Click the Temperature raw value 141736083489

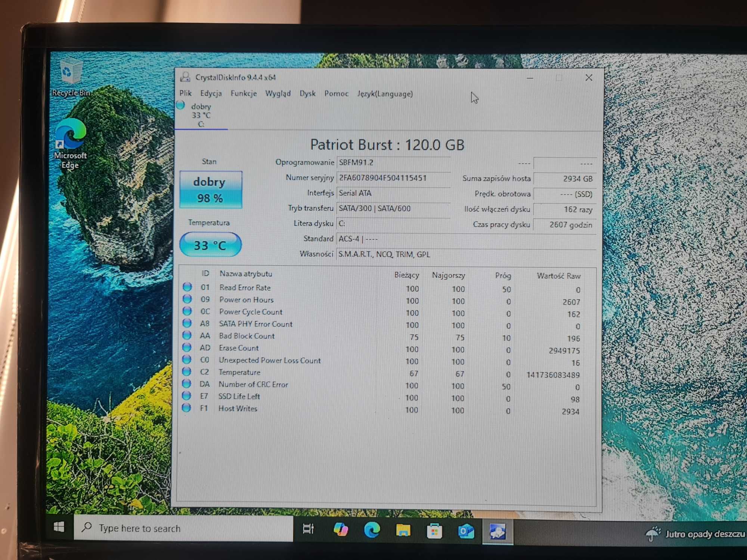[x=553, y=375]
